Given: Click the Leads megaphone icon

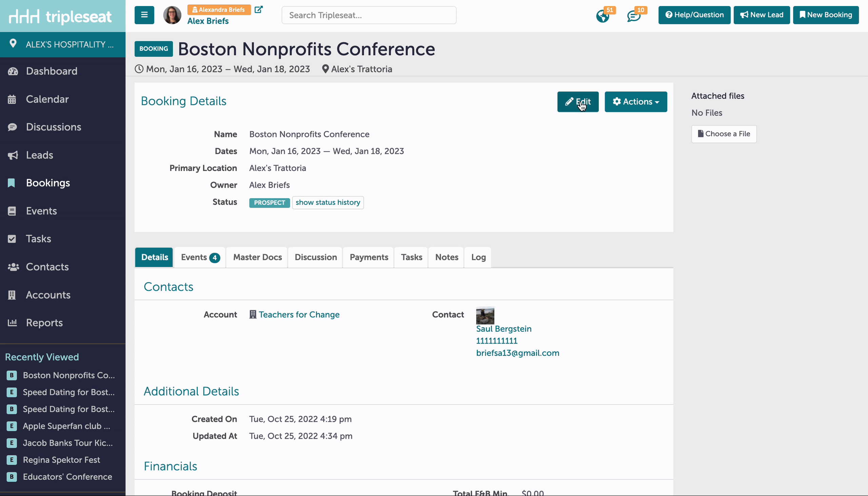Looking at the screenshot, I should (x=13, y=155).
